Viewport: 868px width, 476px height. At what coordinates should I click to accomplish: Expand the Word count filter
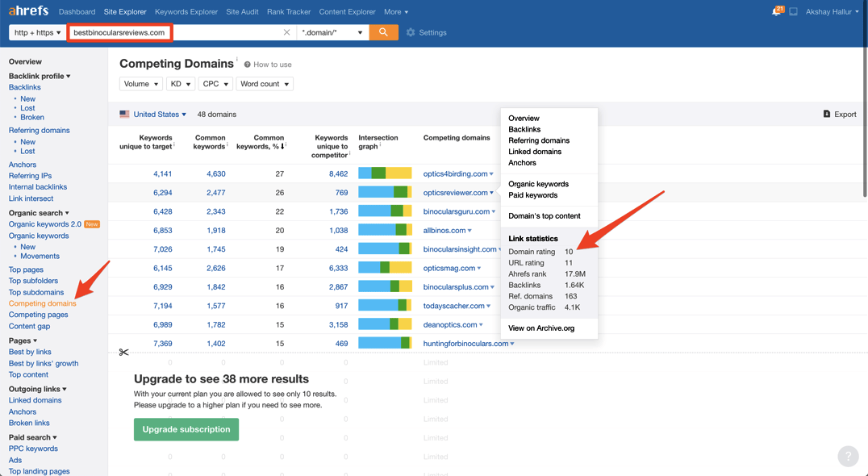point(264,84)
